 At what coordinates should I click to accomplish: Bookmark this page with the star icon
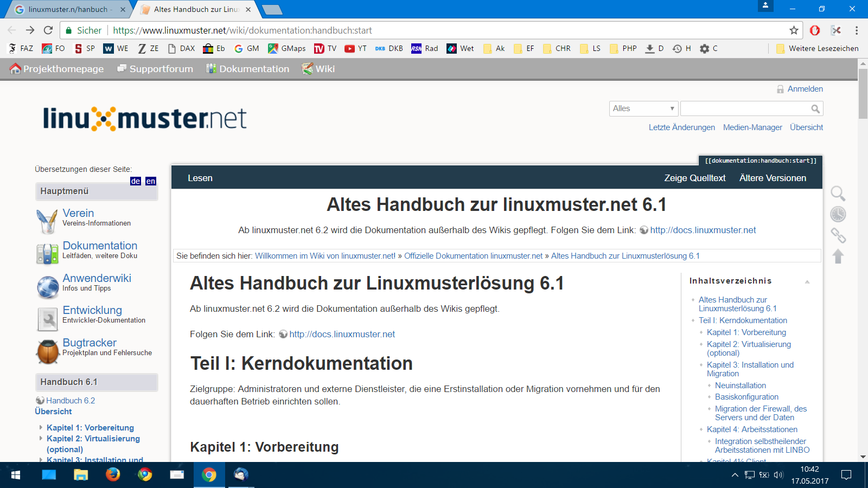pos(794,30)
